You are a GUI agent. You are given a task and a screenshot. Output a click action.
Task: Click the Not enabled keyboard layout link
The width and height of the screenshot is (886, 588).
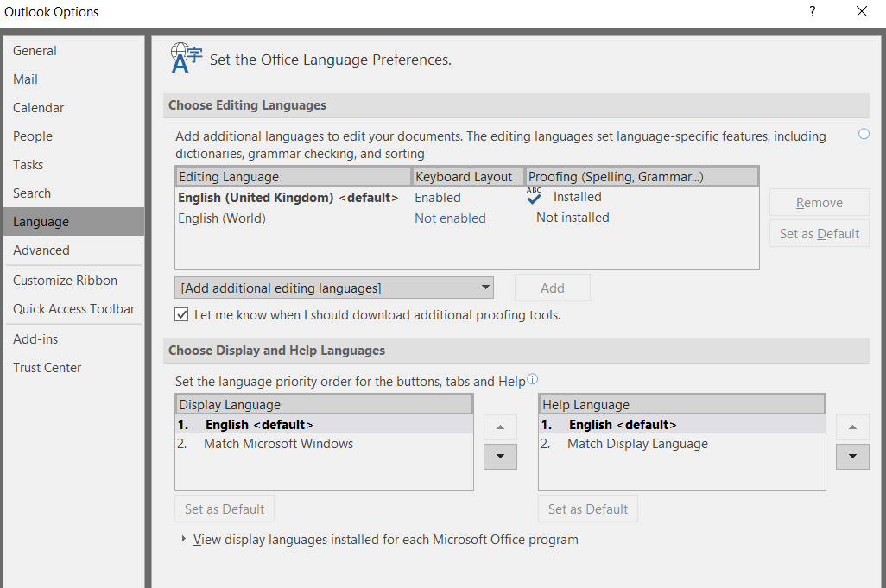[x=450, y=218]
